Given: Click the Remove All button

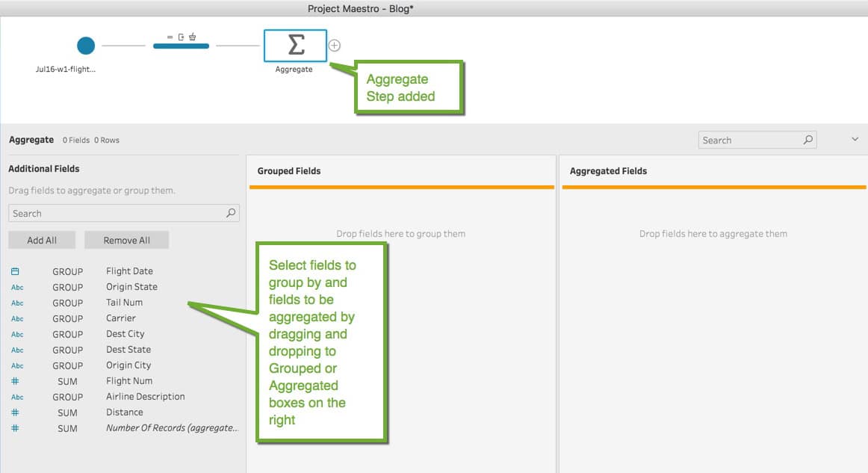Looking at the screenshot, I should click(127, 240).
